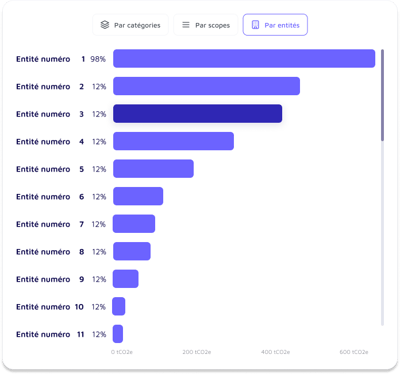400x374 pixels.
Task: Click the building icon beside Par entités
Action: click(x=255, y=25)
